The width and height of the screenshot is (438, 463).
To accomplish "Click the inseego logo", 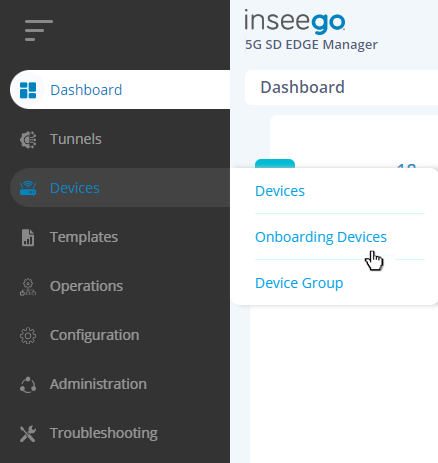I will coord(295,22).
